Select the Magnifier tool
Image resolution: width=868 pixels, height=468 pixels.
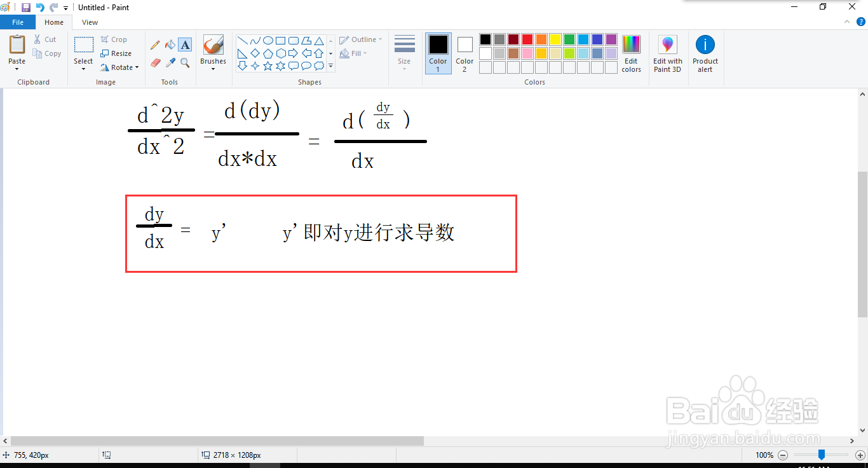(184, 63)
